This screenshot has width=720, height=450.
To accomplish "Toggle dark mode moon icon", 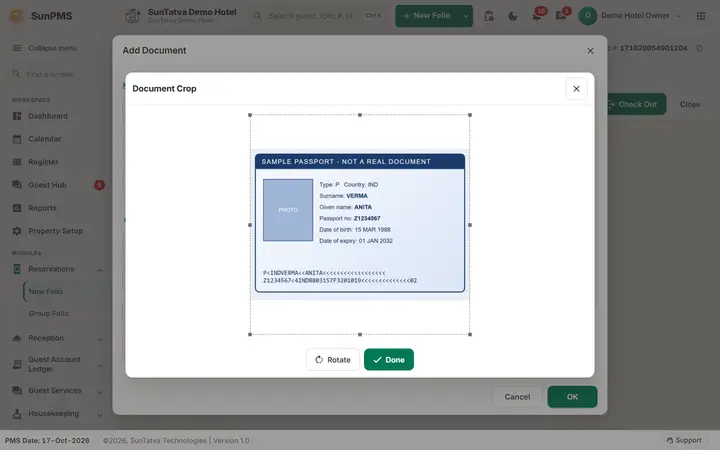I will point(513,16).
